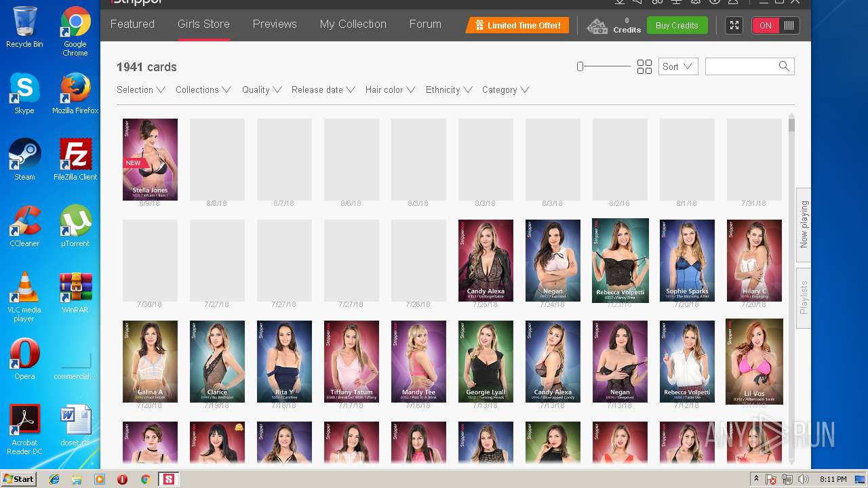Launch Opera from the desktop shortcut
The height and width of the screenshot is (488, 868).
(24, 359)
